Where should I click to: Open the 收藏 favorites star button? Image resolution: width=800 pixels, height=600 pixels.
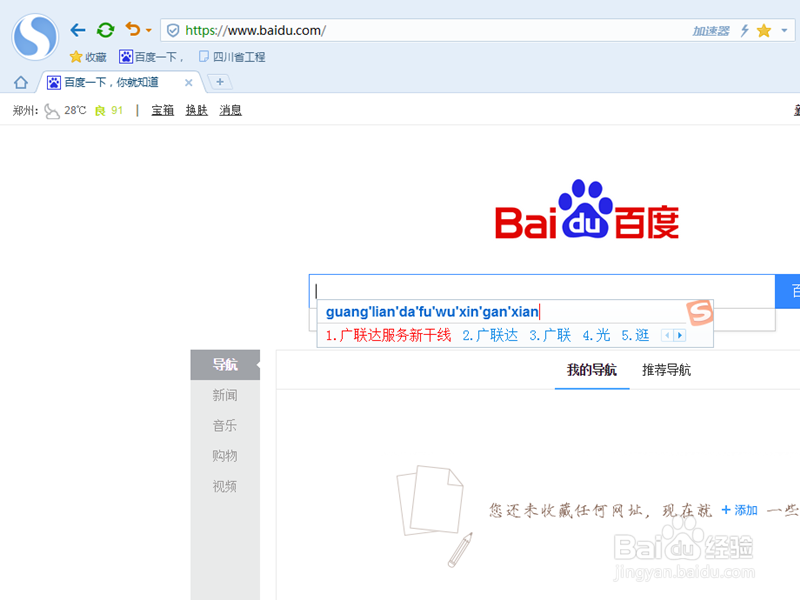(x=88, y=57)
